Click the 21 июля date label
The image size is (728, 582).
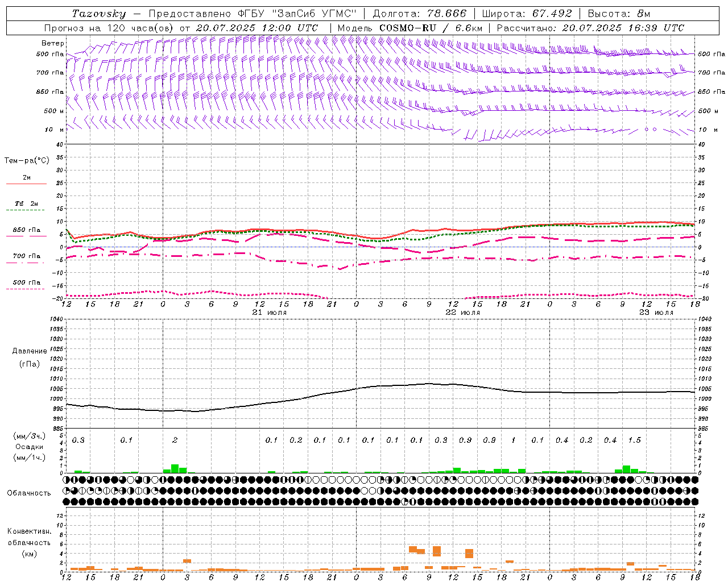click(x=270, y=313)
